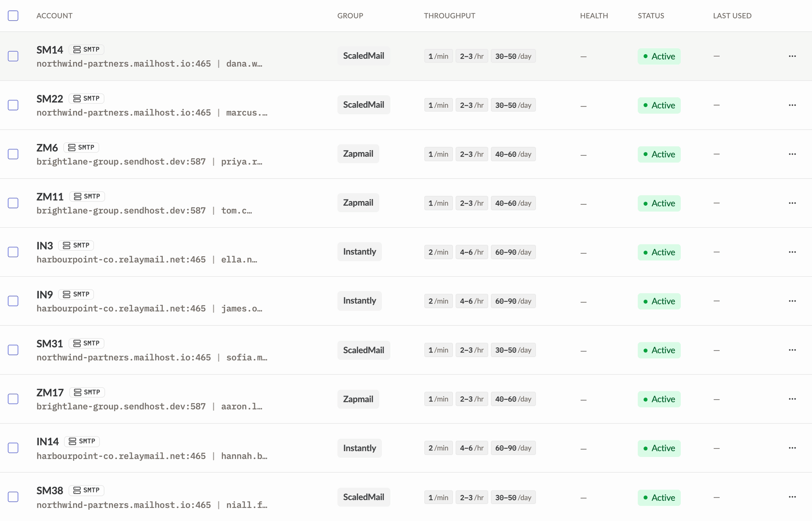Viewport: 812px width, 521px height.
Task: Click the SM14 account name
Action: tap(50, 50)
